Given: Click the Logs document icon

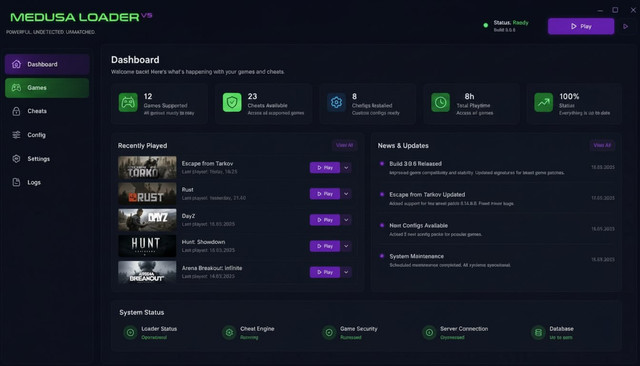Looking at the screenshot, I should point(16,182).
